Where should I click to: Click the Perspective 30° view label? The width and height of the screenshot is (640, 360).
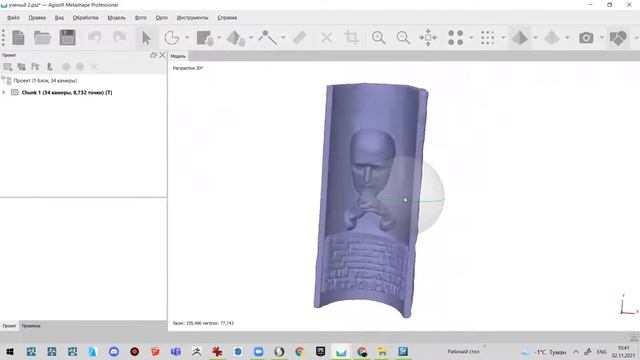tap(188, 68)
